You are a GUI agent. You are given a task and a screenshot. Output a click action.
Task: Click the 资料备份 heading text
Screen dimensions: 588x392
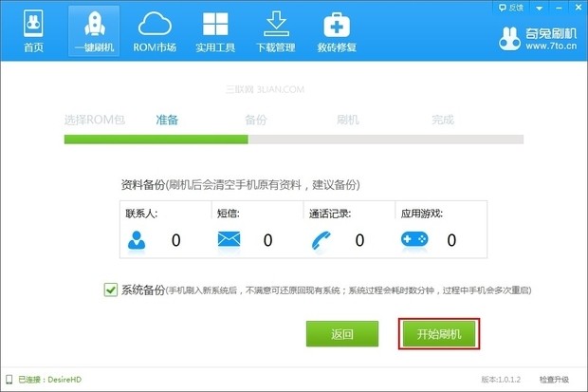coord(143,185)
